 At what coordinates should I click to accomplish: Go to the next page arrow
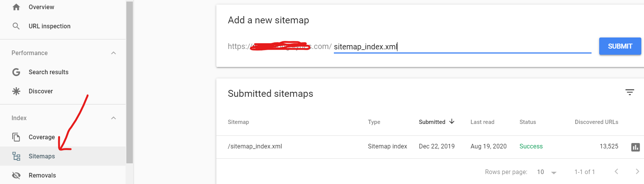(637, 171)
